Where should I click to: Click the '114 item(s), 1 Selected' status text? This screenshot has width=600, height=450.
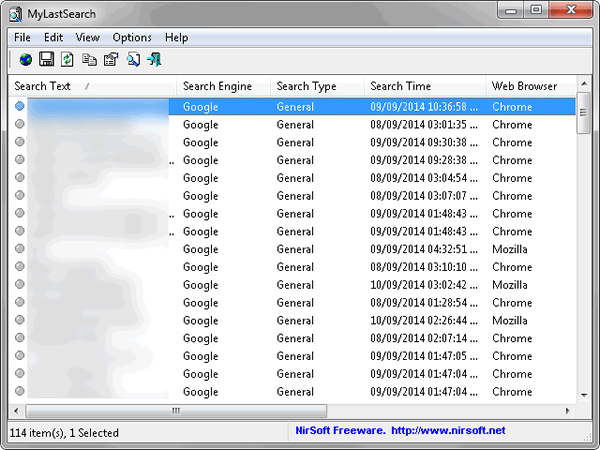pos(64,433)
